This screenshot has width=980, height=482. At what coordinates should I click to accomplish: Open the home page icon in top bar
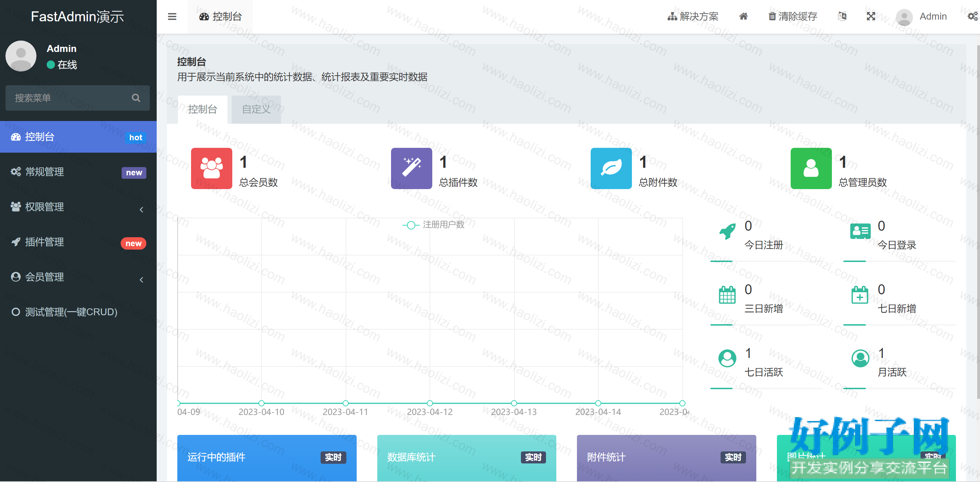pyautogui.click(x=743, y=17)
